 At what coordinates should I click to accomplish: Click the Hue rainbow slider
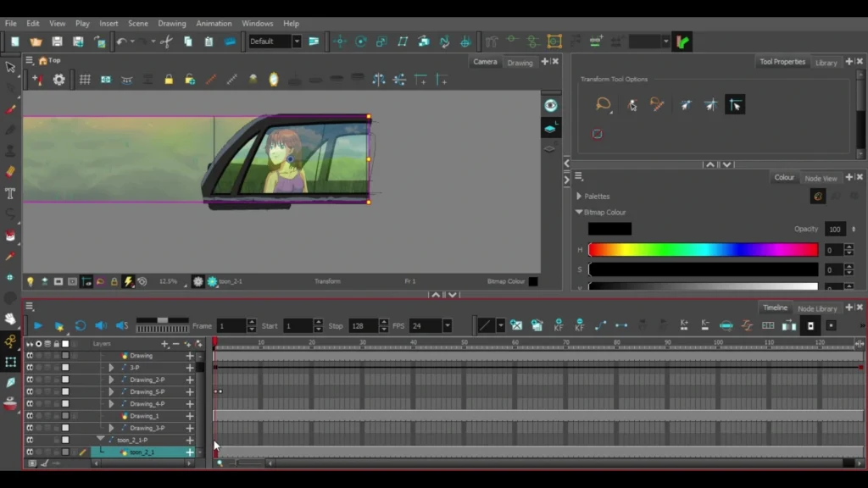(x=703, y=250)
